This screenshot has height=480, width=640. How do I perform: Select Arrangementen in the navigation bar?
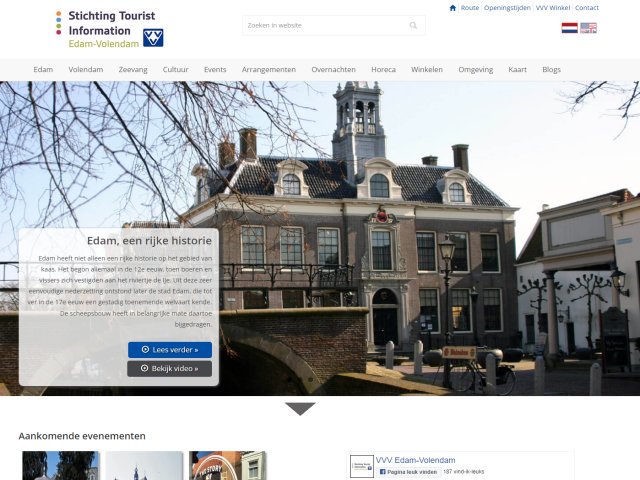[268, 70]
